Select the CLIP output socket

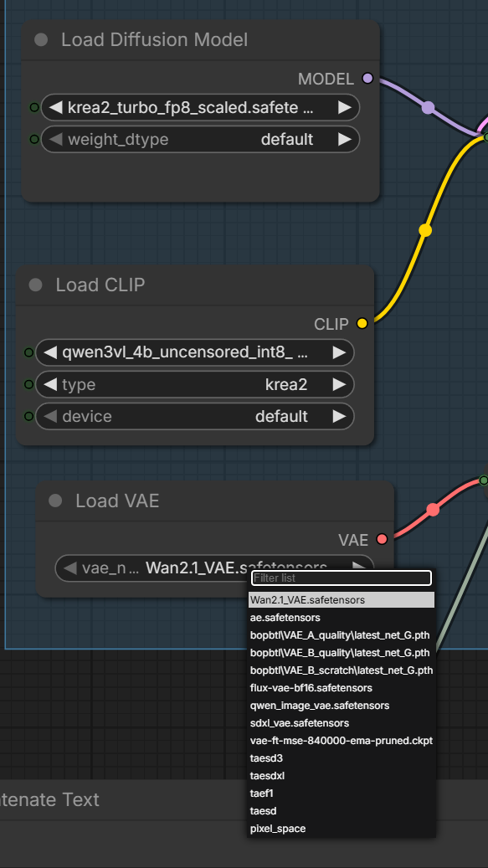[362, 324]
